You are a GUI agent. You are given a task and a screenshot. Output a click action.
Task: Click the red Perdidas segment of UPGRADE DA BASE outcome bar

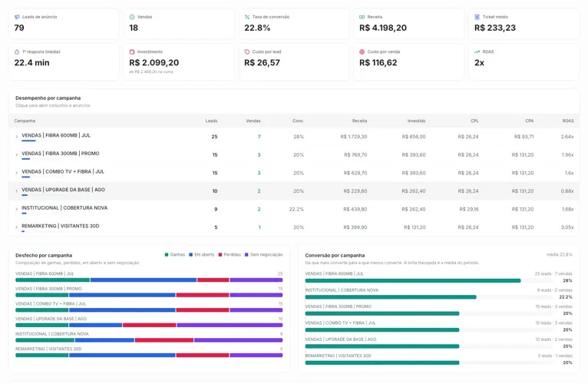pos(149,325)
